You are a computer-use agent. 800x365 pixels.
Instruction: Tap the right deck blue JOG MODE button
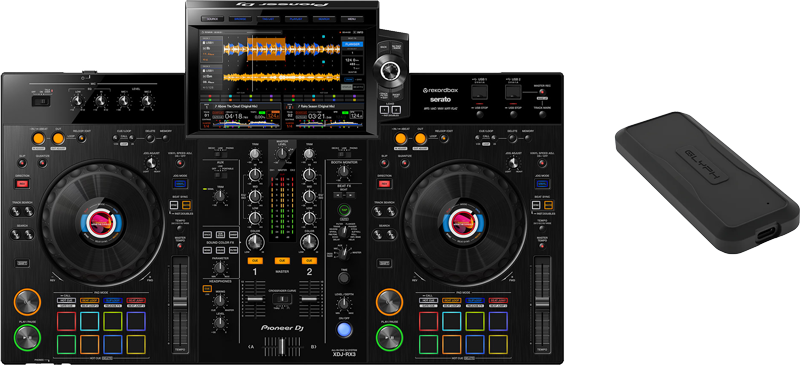[543, 184]
